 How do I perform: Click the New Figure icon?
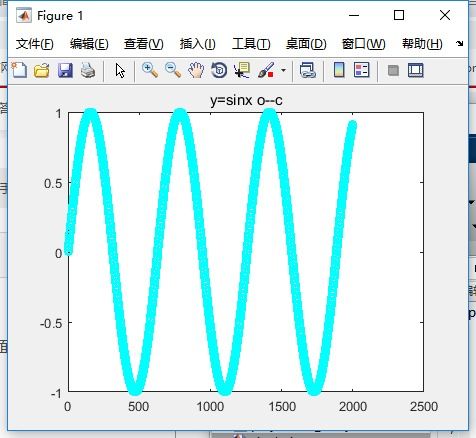click(19, 70)
